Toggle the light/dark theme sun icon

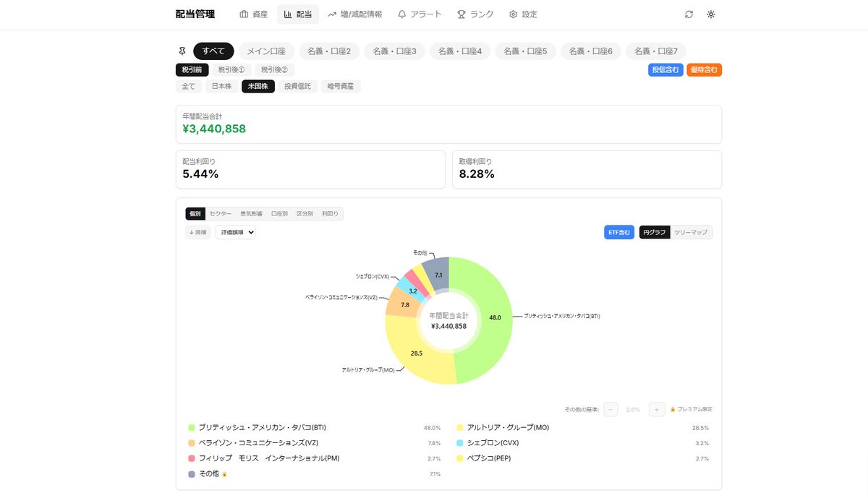[x=711, y=14]
